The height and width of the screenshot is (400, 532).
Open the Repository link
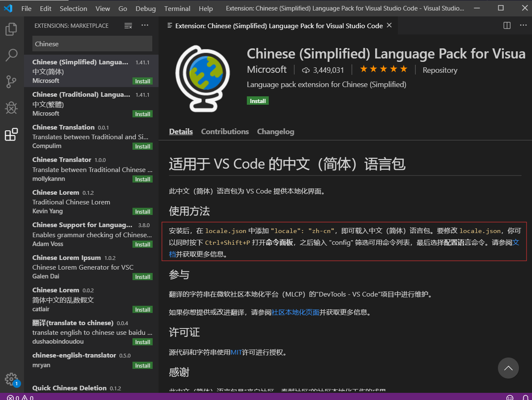tap(439, 70)
